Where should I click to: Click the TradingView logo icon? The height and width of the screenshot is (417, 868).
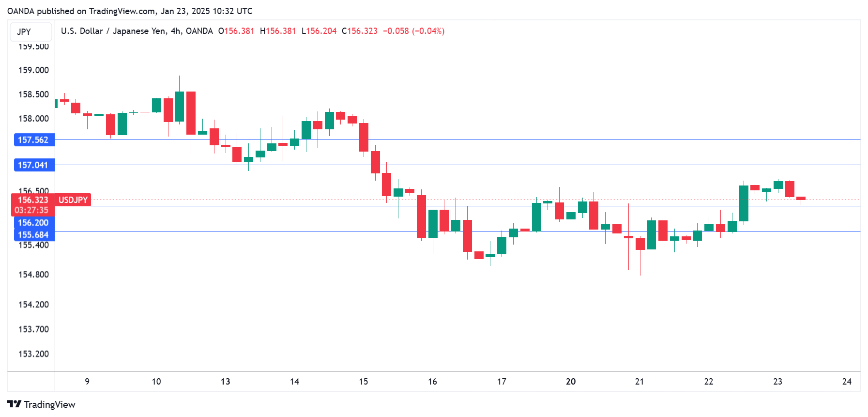point(14,404)
